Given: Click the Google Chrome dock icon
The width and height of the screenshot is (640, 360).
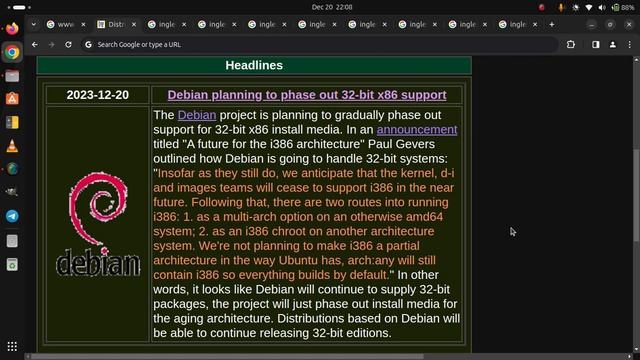Looking at the screenshot, I should click(x=12, y=52).
